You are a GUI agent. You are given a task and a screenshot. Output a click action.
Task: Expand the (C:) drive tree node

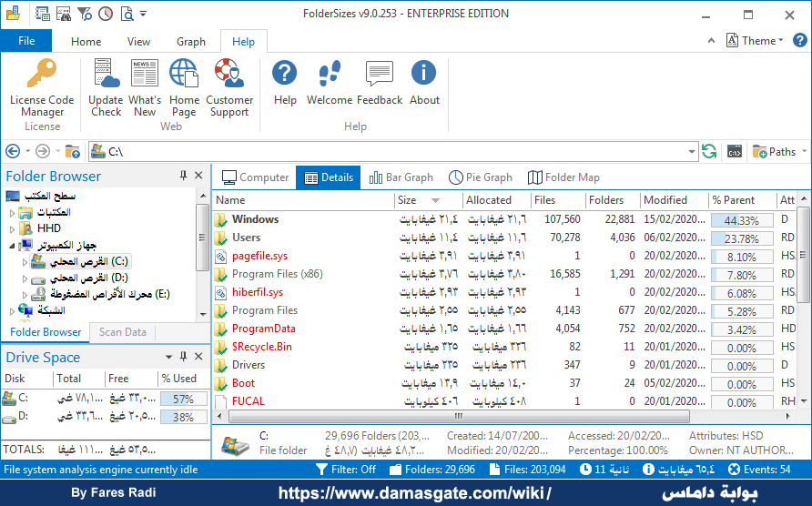click(25, 262)
